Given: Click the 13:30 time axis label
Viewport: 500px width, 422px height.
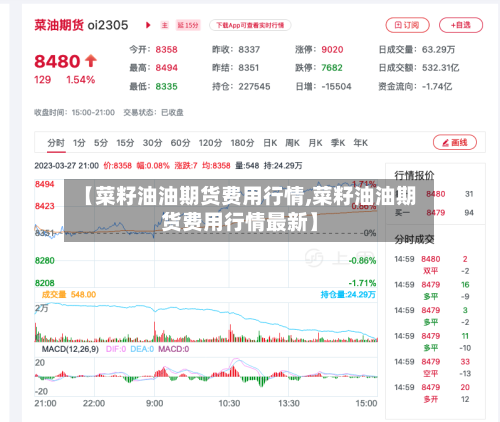Looking at the screenshot, I should [289, 404].
